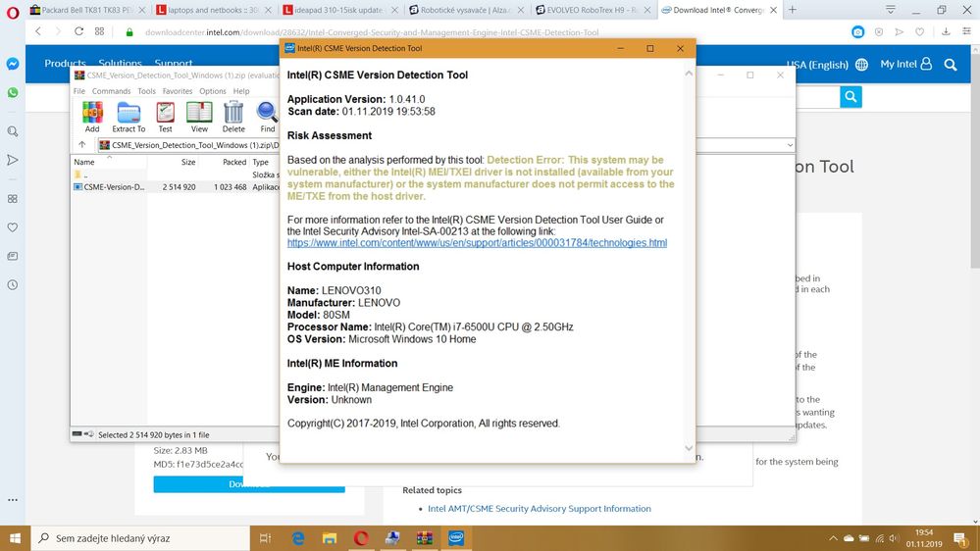Click scroll up arrow in CSME tool
Image resolution: width=980 pixels, height=551 pixels.
tap(688, 74)
